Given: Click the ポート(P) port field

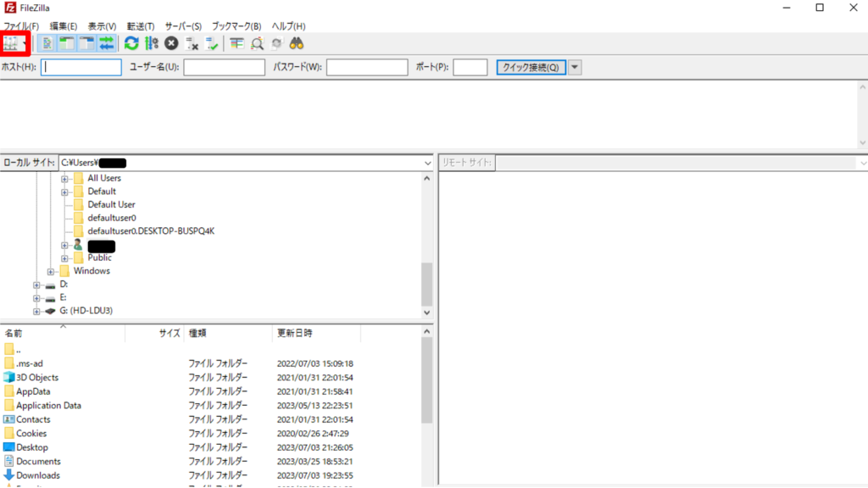Looking at the screenshot, I should click(470, 67).
